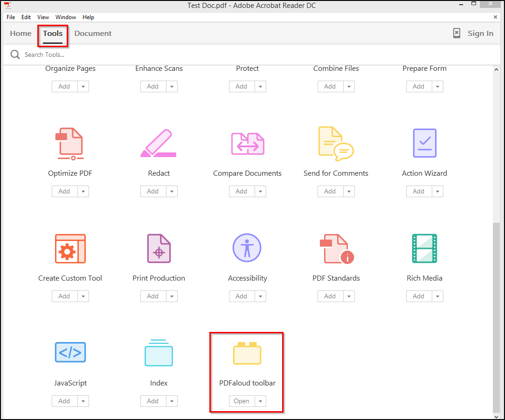This screenshot has height=420, width=505.
Task: Click the Rich Media film icon
Action: click(424, 248)
